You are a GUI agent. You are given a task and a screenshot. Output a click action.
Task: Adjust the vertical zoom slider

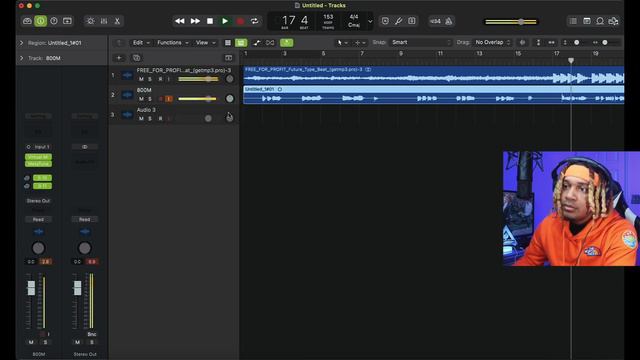click(x=575, y=42)
